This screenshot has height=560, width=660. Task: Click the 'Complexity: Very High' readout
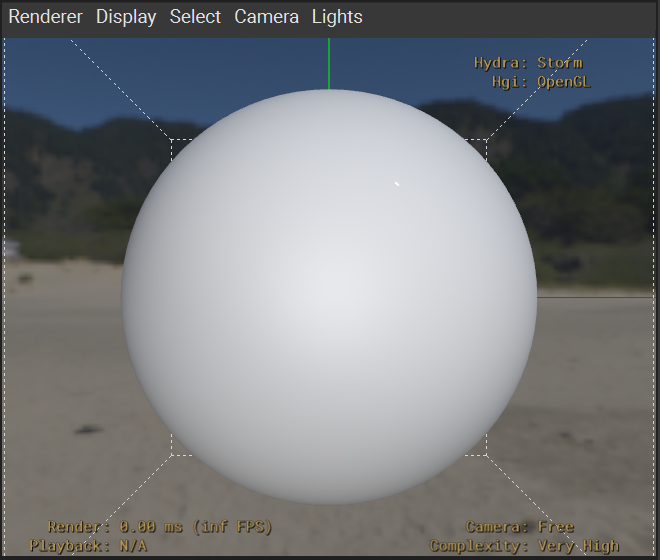click(x=524, y=546)
